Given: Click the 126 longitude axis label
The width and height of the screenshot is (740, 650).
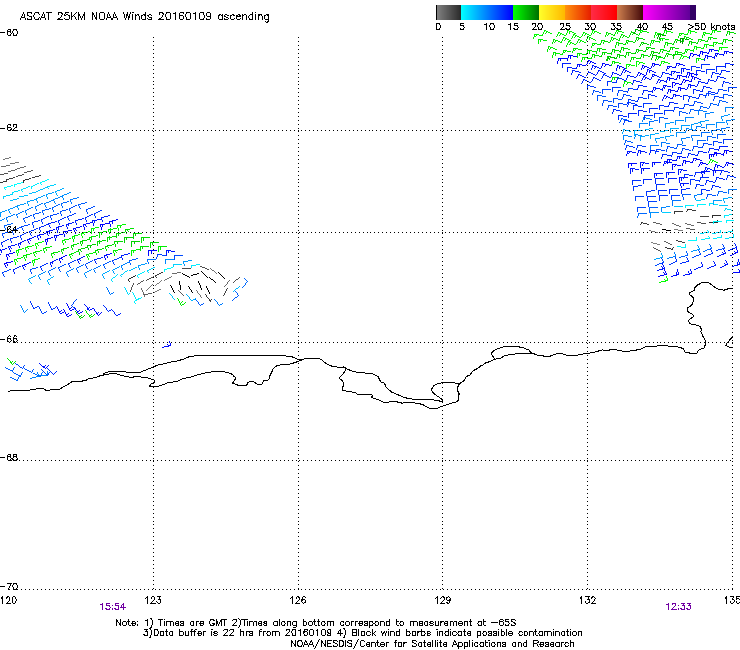Looking at the screenshot, I should (298, 600).
